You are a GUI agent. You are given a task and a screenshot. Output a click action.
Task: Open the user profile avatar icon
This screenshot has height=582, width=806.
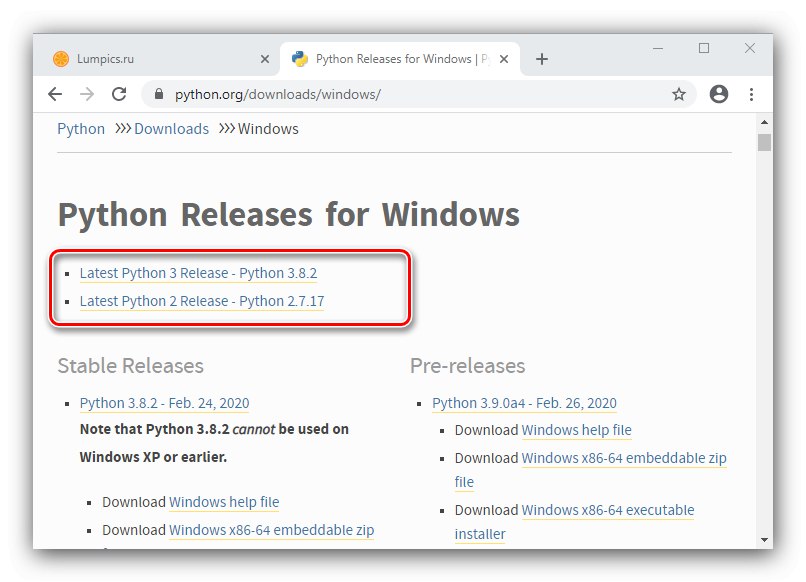click(719, 94)
